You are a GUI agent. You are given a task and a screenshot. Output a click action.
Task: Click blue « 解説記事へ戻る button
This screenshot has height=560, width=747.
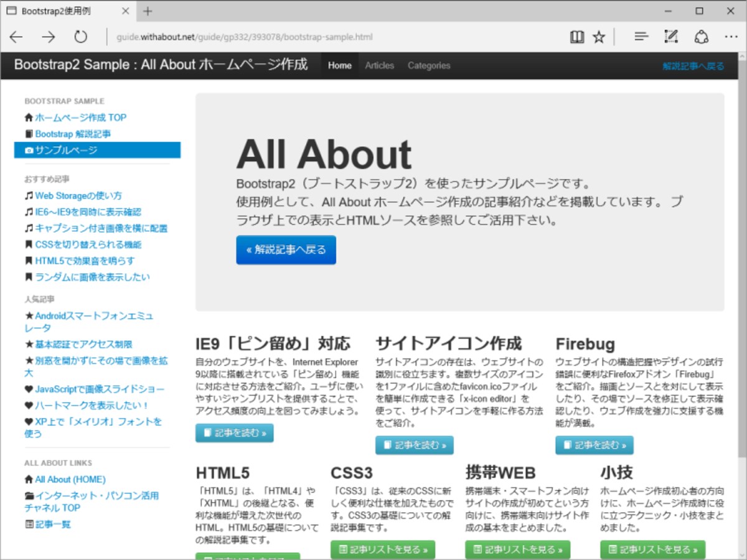tap(286, 250)
